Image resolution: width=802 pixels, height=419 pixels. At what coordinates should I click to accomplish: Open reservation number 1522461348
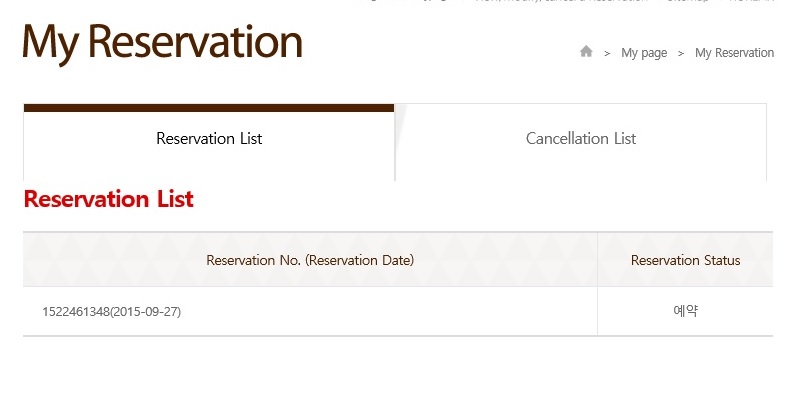(x=75, y=312)
